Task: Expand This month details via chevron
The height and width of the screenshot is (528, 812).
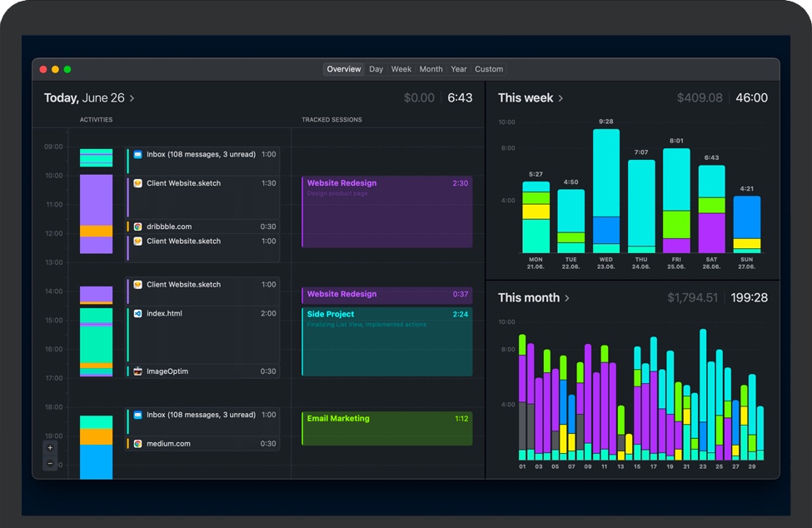Action: tap(567, 298)
